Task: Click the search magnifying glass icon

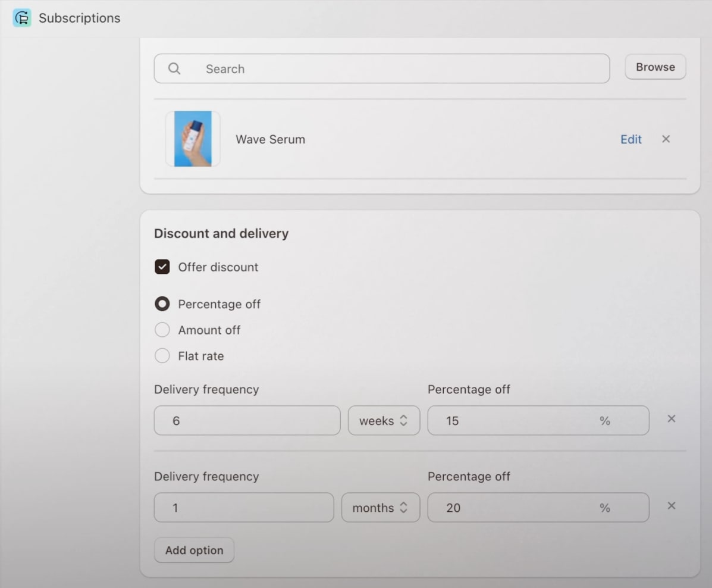Action: (x=174, y=68)
